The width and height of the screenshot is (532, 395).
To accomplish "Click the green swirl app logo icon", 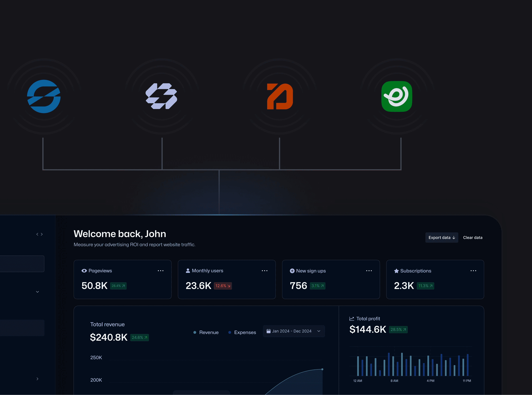I will pos(397,96).
